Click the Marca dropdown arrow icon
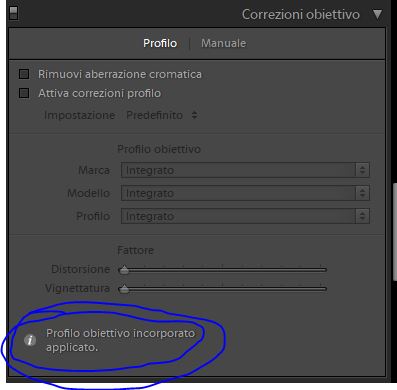This screenshot has height=390, width=397. point(362,170)
